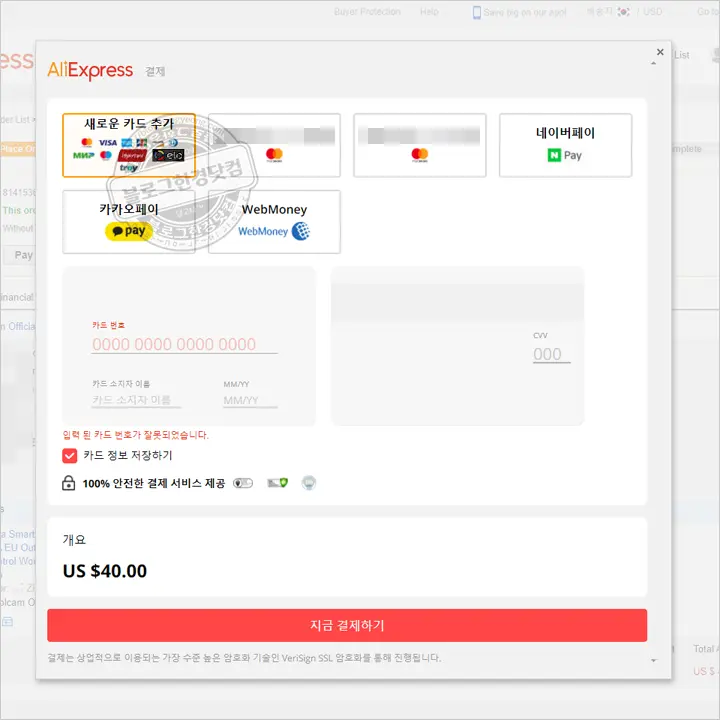Click the elo card logo
Viewport: 720px width, 720px height.
coord(169,155)
